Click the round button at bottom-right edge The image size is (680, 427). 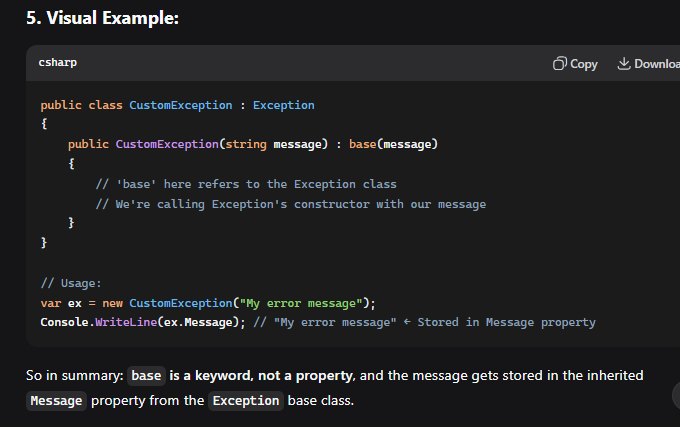tap(676, 396)
